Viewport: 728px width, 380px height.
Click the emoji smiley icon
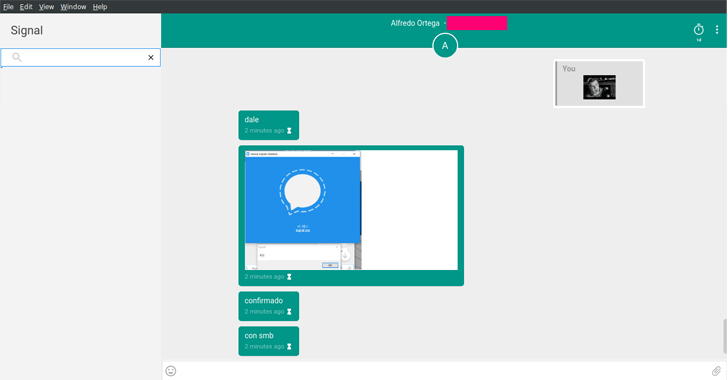(171, 371)
